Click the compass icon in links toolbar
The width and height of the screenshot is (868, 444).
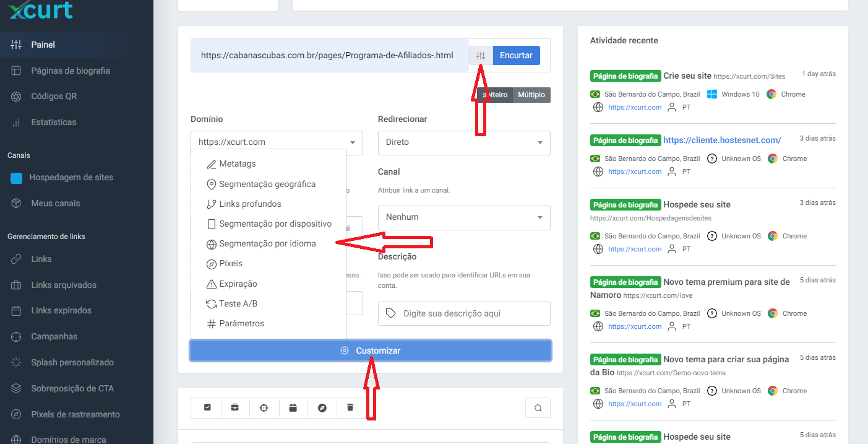(322, 407)
